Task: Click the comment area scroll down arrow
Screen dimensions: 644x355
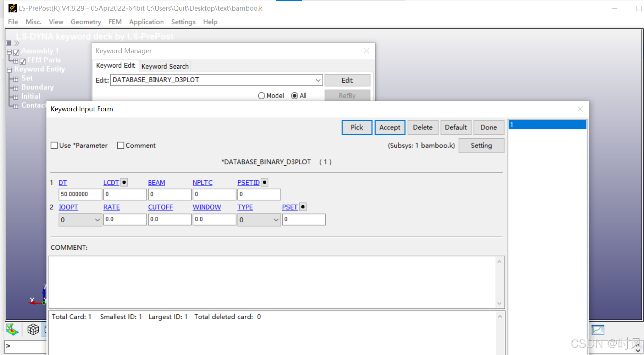Action: [499, 304]
